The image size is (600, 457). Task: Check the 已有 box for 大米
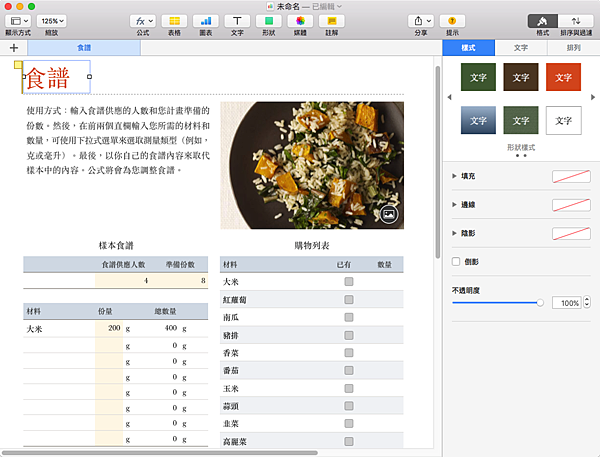click(x=349, y=283)
